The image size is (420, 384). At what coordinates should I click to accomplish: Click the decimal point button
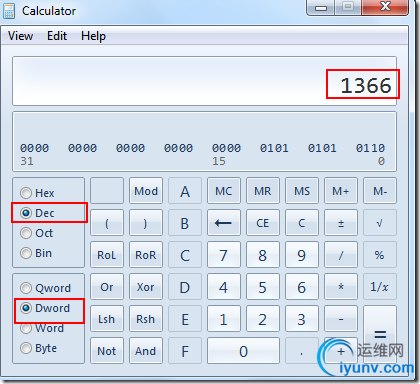point(302,351)
